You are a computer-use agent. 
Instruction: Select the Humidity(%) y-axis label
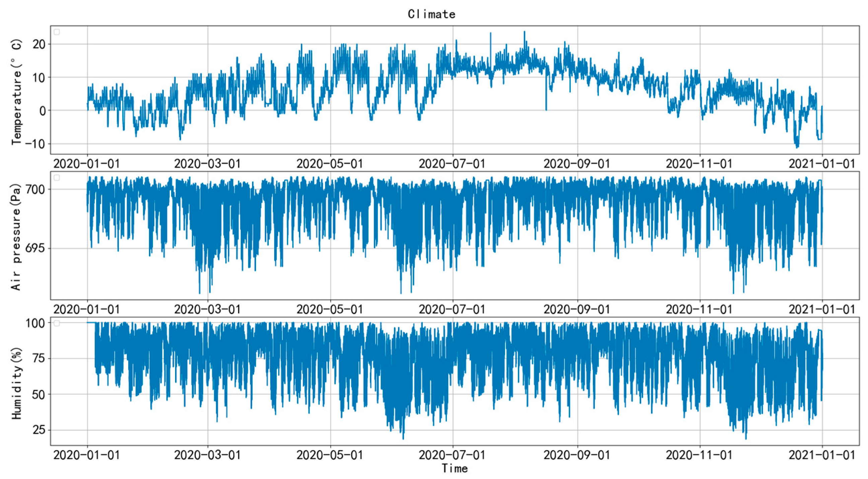[x=16, y=383]
